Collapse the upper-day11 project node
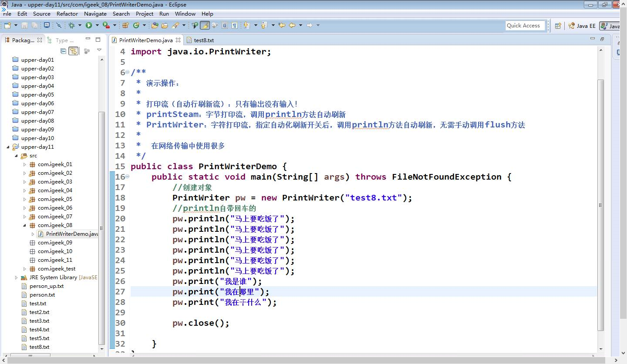This screenshot has width=627, height=364. coord(7,147)
